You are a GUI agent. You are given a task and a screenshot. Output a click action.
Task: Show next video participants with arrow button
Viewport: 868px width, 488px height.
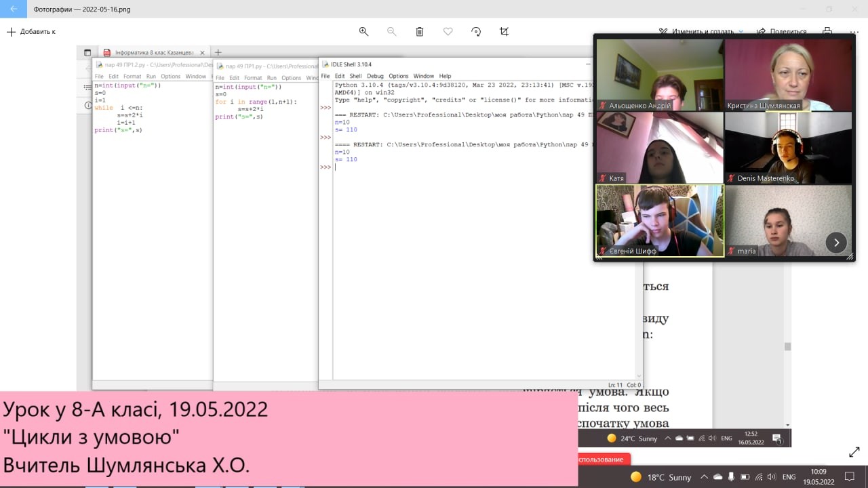[x=836, y=242]
